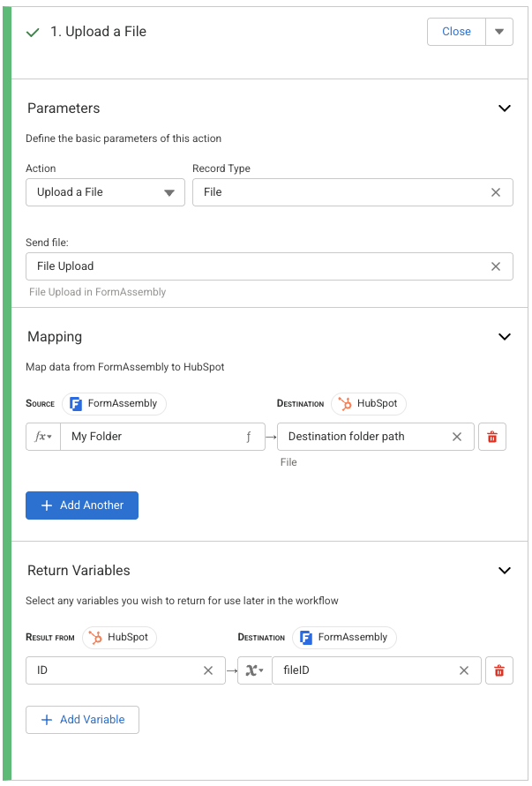Clear the Record Type File field
The height and width of the screenshot is (786, 532).
(x=496, y=192)
